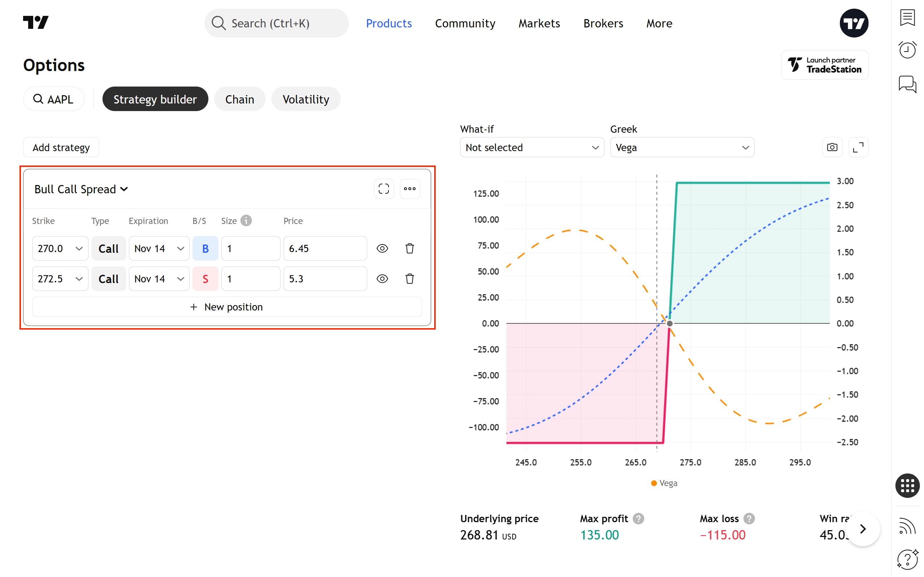Toggle visibility of the 272.5 call leg

(x=382, y=278)
